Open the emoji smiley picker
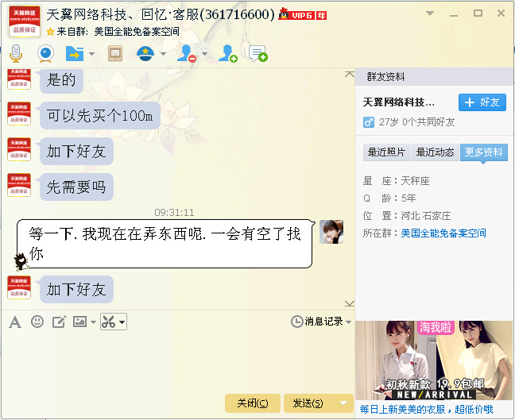Image resolution: width=515 pixels, height=420 pixels. tap(37, 322)
